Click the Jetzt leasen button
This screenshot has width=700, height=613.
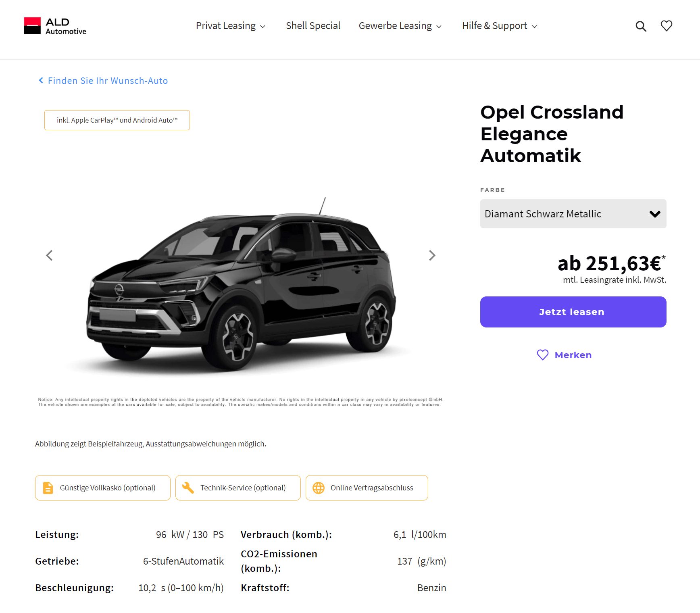point(573,312)
